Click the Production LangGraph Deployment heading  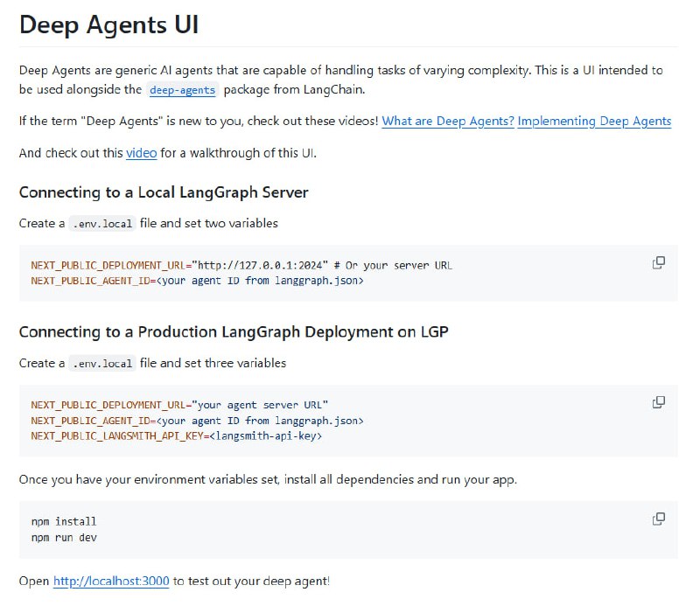point(234,331)
